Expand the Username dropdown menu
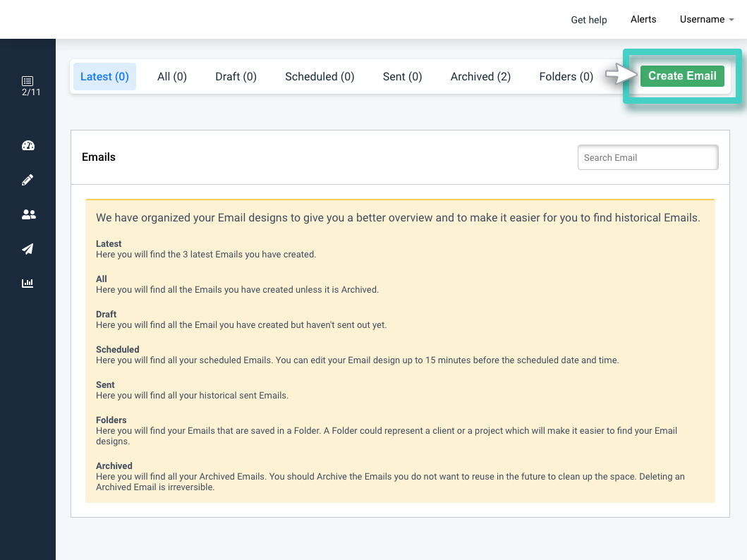Image resolution: width=747 pixels, height=560 pixels. click(x=707, y=20)
